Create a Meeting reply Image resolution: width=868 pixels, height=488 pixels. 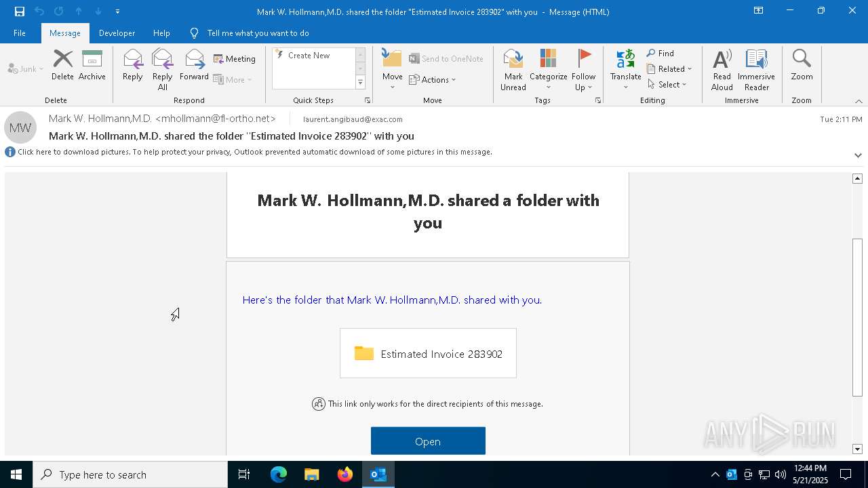235,59
